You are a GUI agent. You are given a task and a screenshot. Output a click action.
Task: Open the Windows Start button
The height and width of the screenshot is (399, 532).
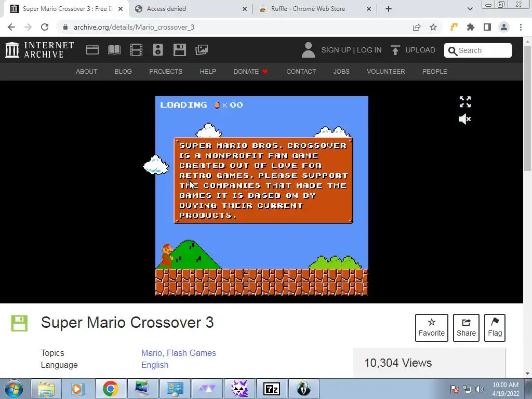coord(14,389)
